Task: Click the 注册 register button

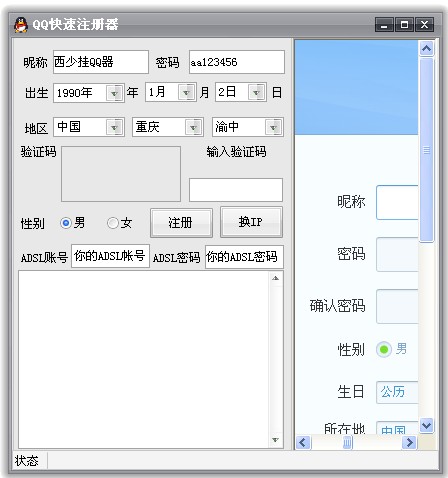Action: (x=181, y=223)
